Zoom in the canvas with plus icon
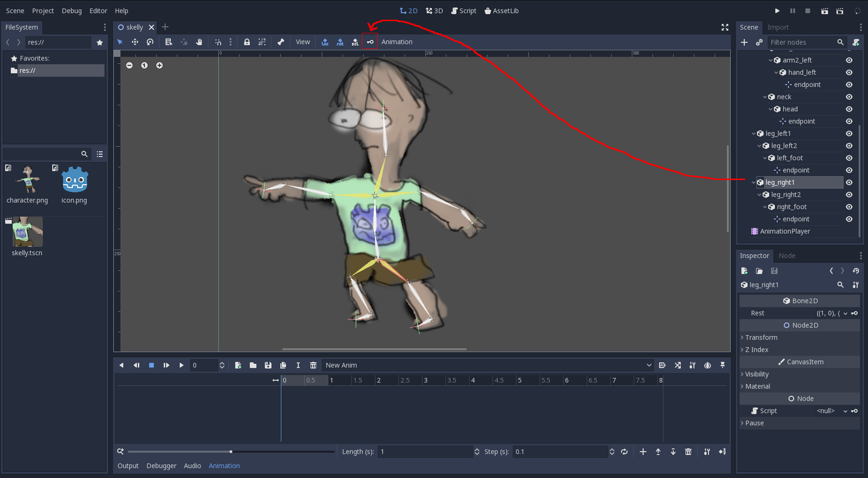 pos(159,65)
